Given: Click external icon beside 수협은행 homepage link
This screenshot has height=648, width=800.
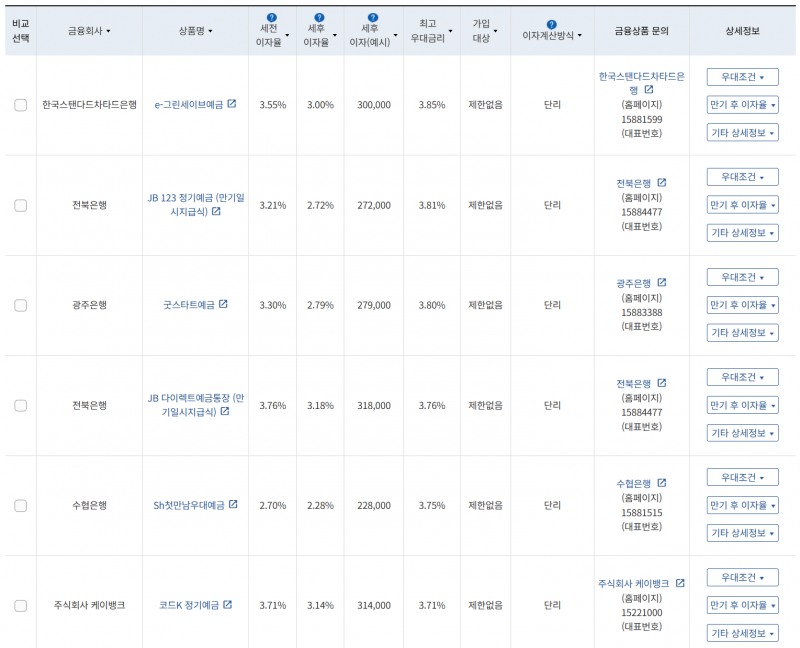Looking at the screenshot, I should pyautogui.click(x=662, y=483).
